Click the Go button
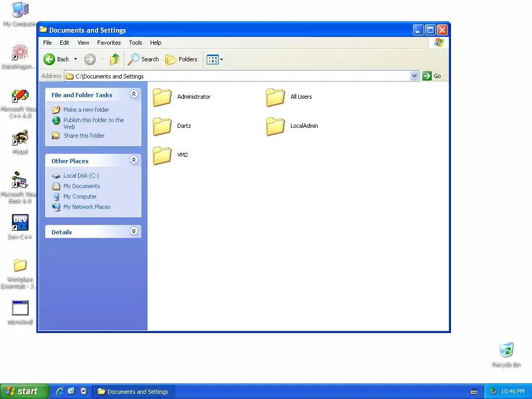Image resolution: width=532 pixels, height=399 pixels. click(432, 76)
